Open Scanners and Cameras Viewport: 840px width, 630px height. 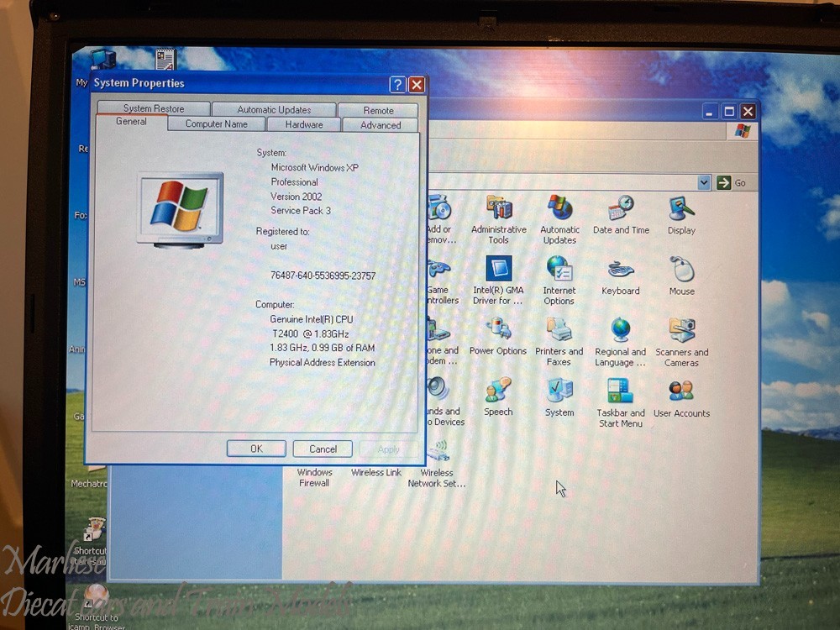(681, 341)
